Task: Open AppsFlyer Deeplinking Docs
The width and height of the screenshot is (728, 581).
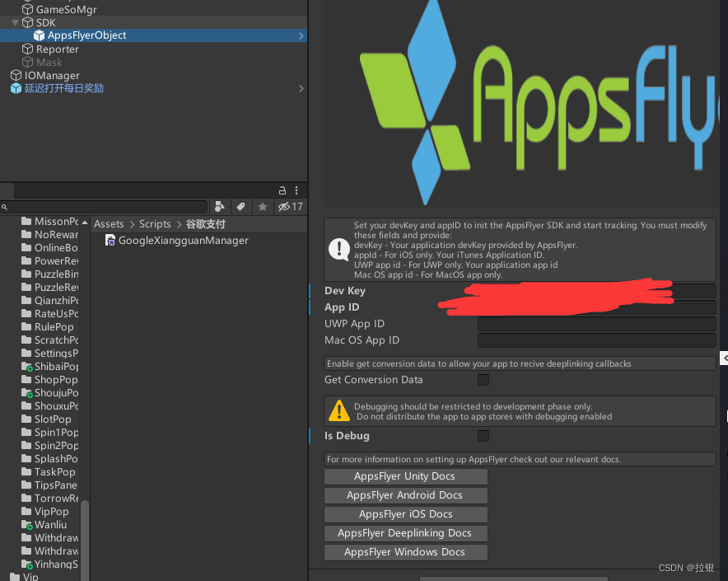Action: coord(405,533)
